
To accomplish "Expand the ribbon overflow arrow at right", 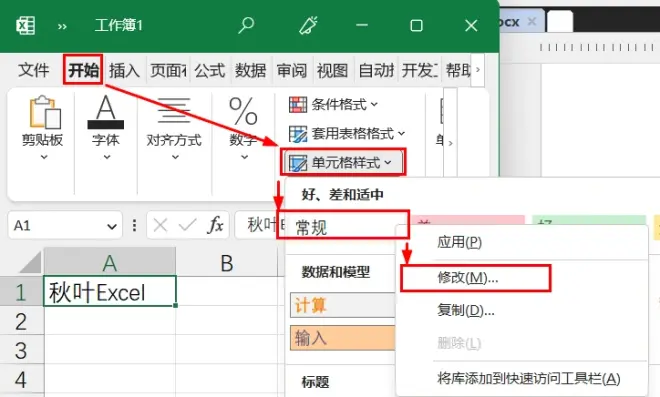I will tap(450, 143).
